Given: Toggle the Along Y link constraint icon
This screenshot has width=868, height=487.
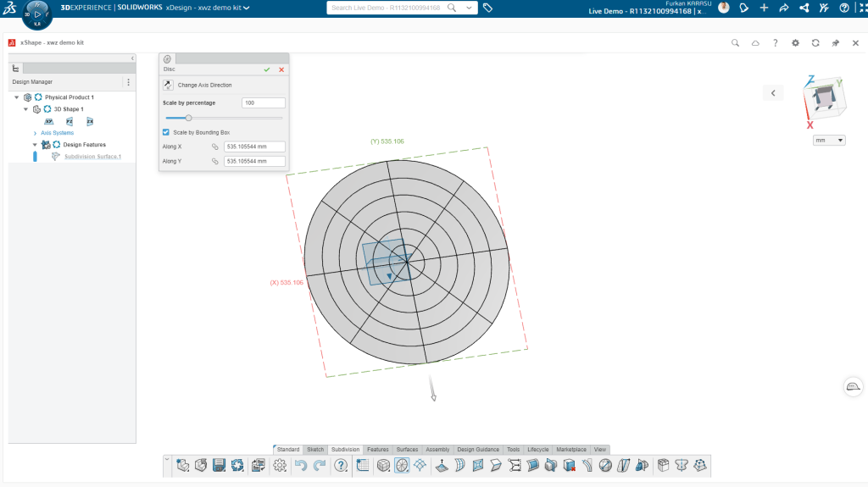Looking at the screenshot, I should (215, 161).
